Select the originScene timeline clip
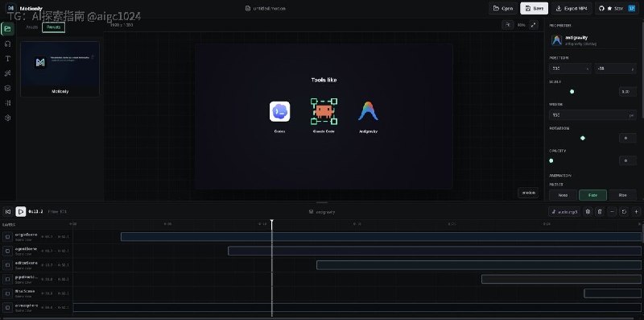 pyautogui.click(x=381, y=236)
